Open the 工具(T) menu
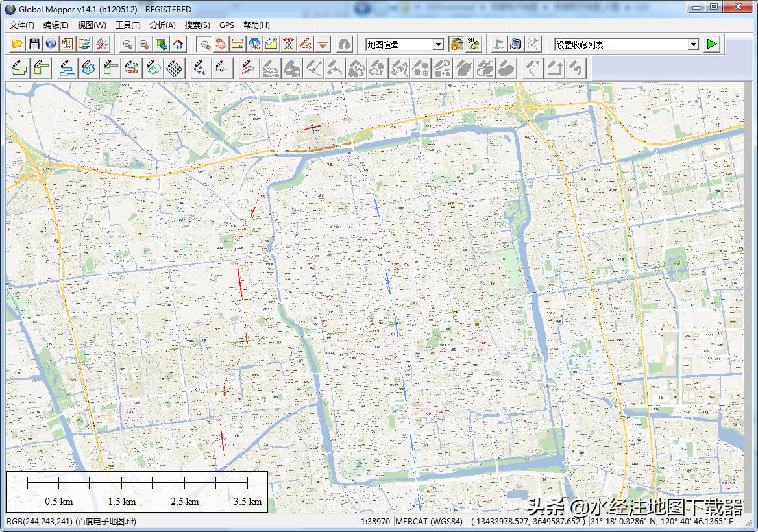 (x=128, y=25)
